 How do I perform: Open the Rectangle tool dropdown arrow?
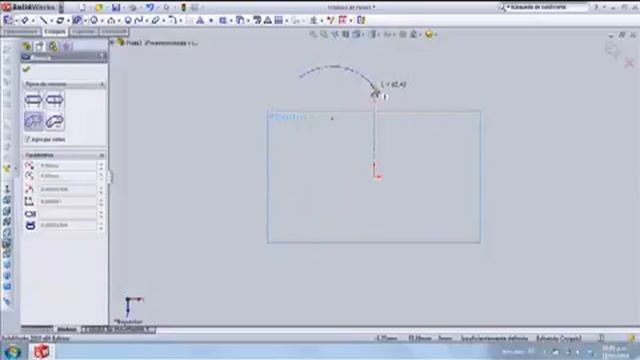(x=68, y=20)
